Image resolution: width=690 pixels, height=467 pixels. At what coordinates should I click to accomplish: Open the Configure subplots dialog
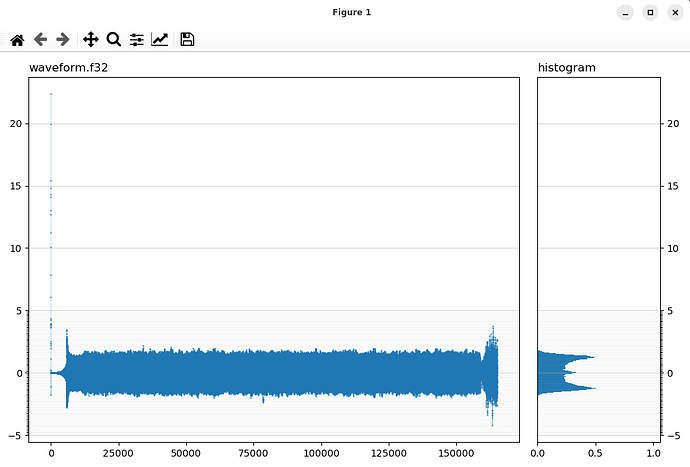137,40
